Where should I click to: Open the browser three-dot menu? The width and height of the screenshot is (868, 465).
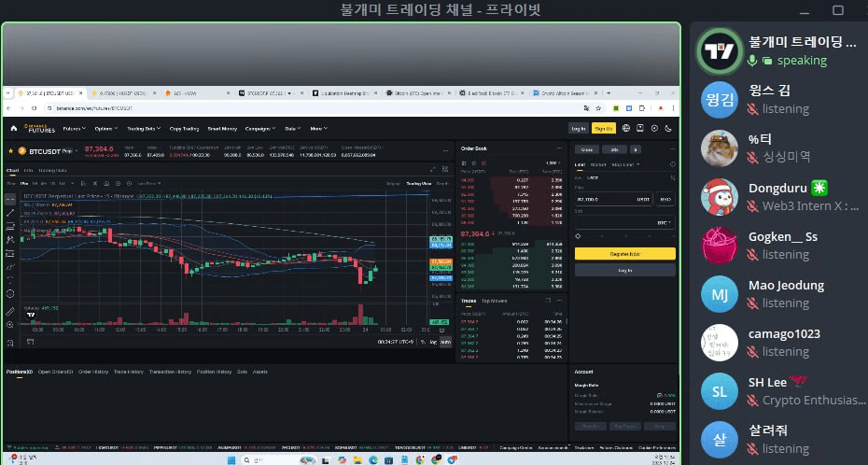click(x=673, y=108)
